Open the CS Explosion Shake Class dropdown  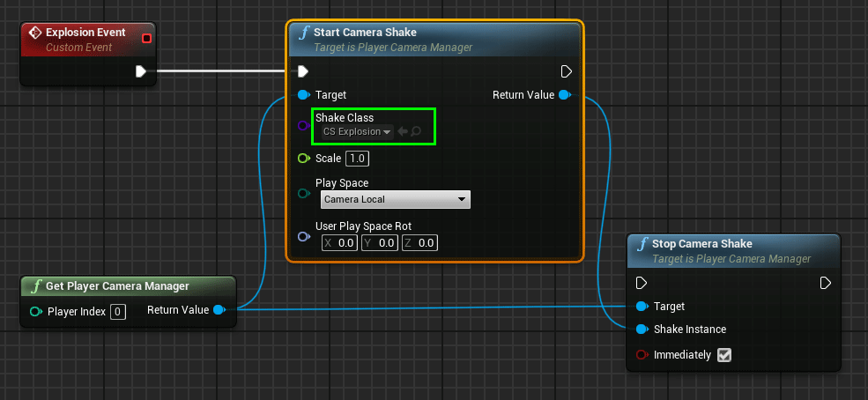pos(357,131)
